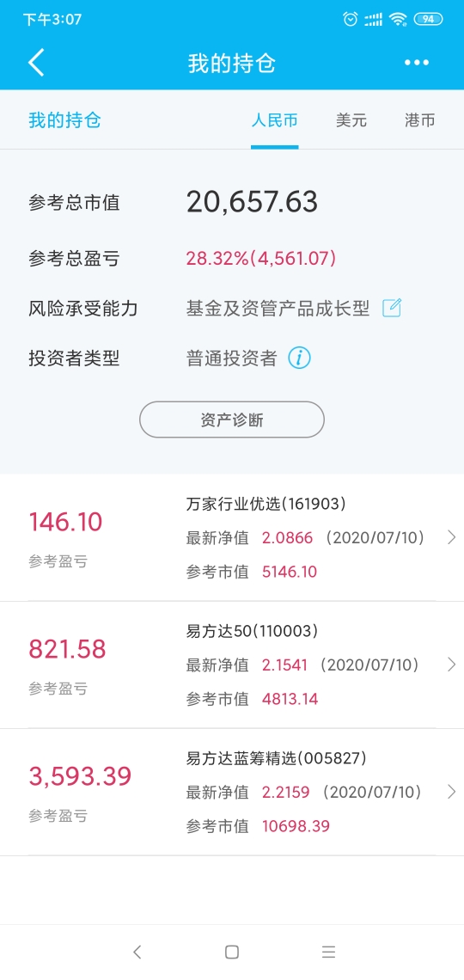Tap the Android home square icon
This screenshot has width=464, height=980.
click(232, 952)
